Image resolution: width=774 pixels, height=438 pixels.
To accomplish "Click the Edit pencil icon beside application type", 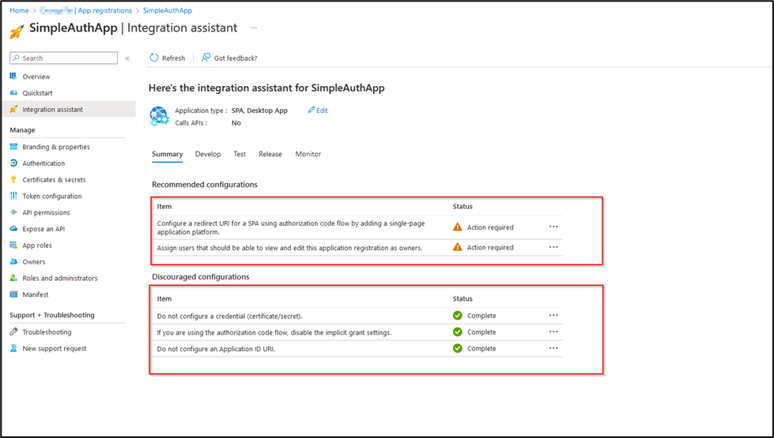I will (x=311, y=110).
